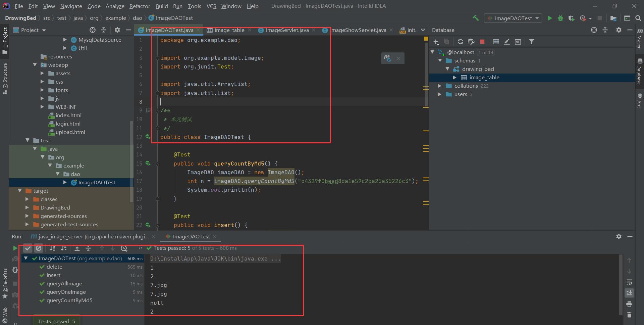Open Data Source Properties wrench icon

471,42
